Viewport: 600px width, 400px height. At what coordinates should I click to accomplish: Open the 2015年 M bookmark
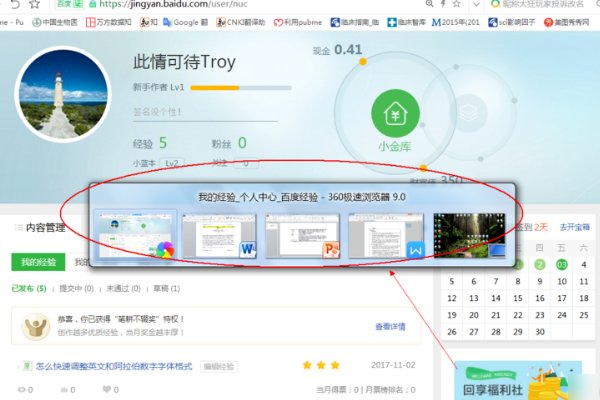[x=455, y=22]
